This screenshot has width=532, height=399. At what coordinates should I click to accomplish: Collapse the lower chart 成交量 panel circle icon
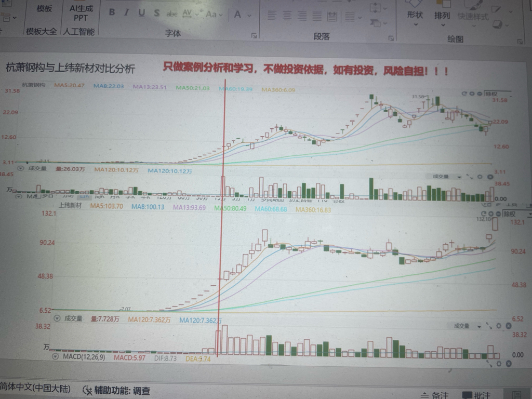point(57,318)
